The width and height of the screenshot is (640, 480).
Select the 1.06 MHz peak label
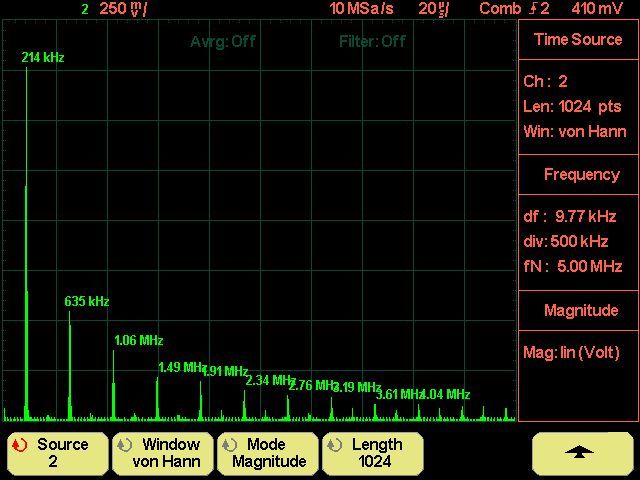(139, 340)
